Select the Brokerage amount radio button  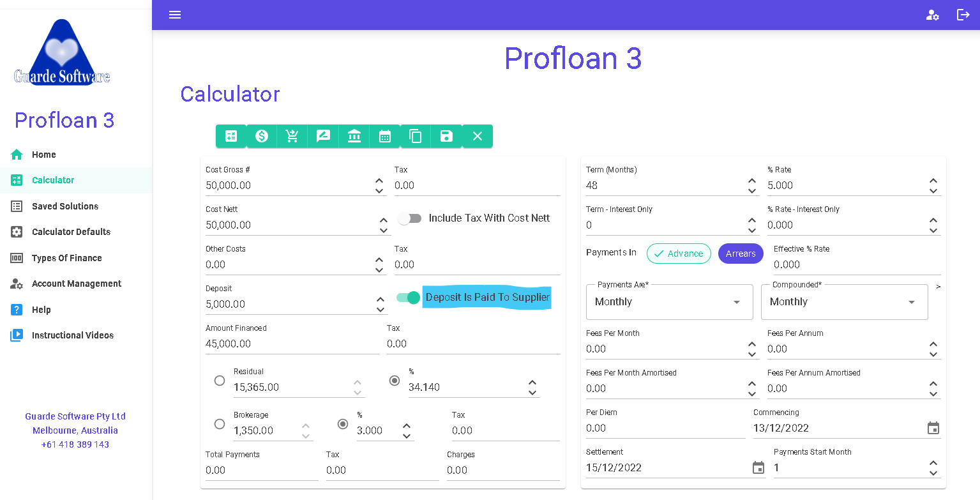220,424
